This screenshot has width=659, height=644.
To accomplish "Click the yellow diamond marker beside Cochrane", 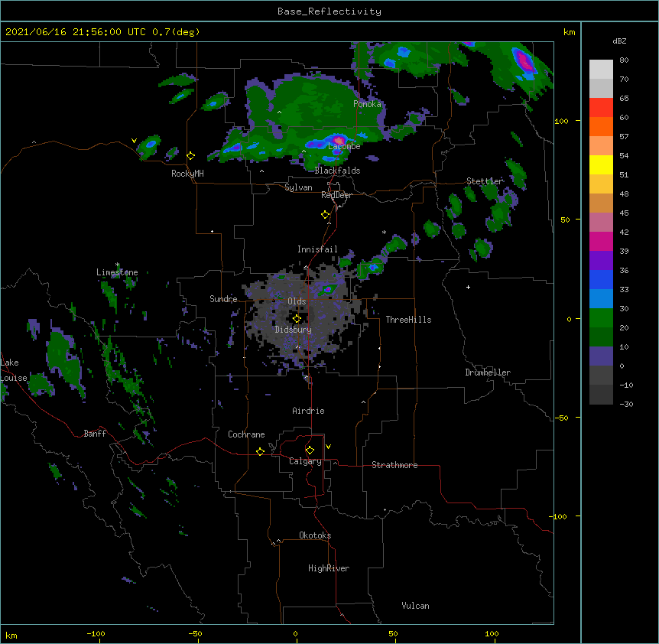I will (260, 451).
